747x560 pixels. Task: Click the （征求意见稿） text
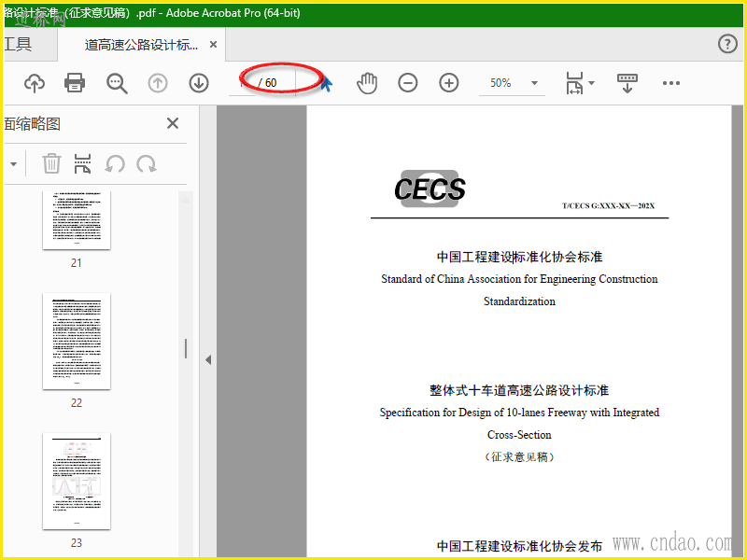[519, 457]
